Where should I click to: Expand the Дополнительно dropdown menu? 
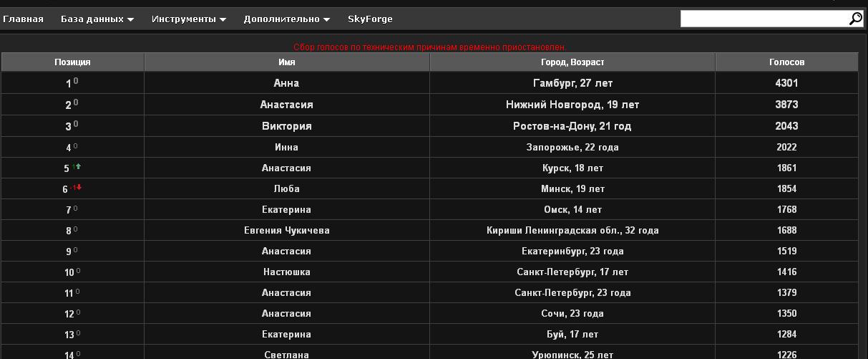point(287,19)
